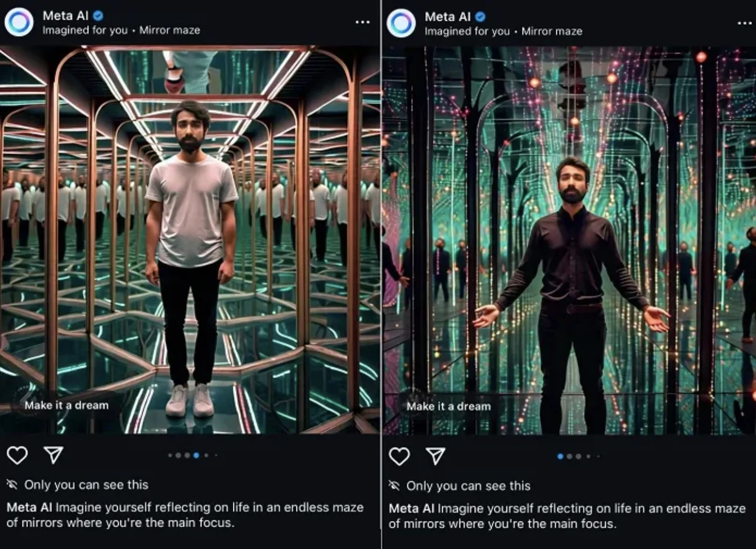The height and width of the screenshot is (549, 756).
Task: Click the crossed-eye icon beside the left "Only you can see this"
Action: coord(12,484)
